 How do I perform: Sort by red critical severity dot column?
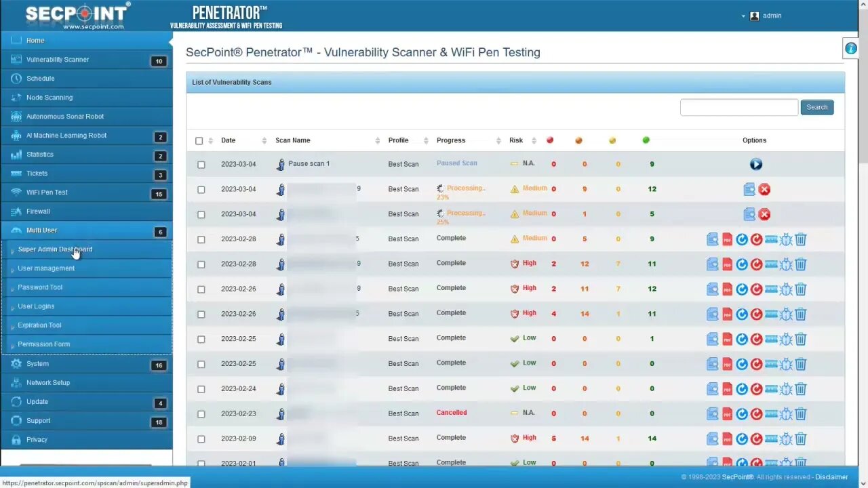pyautogui.click(x=550, y=140)
